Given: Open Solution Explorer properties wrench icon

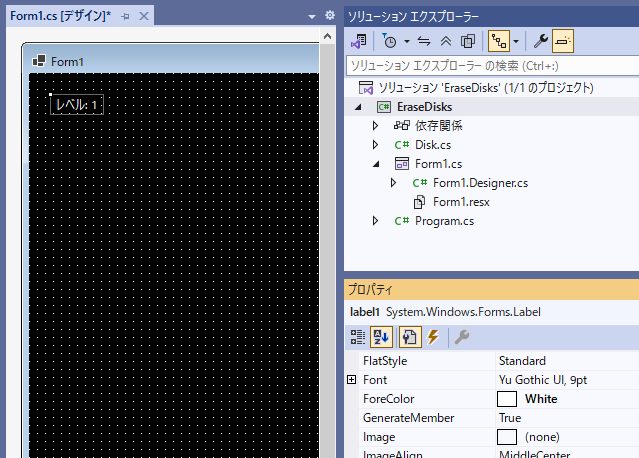Looking at the screenshot, I should [x=541, y=42].
